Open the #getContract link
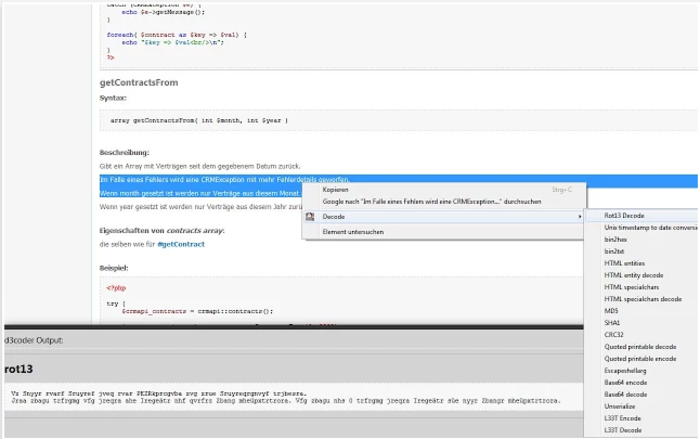 coord(153,244)
